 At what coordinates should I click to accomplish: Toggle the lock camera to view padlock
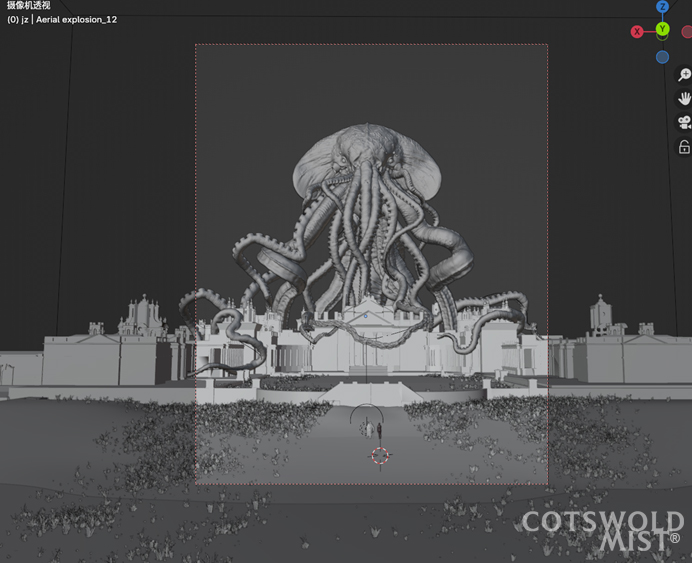coord(684,147)
